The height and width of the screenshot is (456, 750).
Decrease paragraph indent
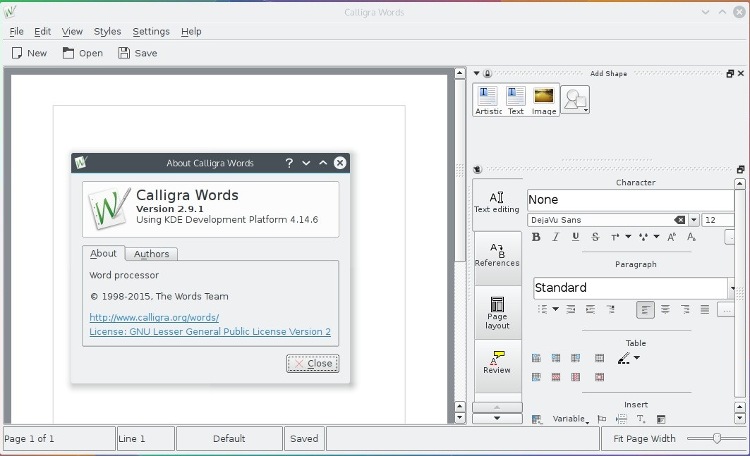point(571,310)
